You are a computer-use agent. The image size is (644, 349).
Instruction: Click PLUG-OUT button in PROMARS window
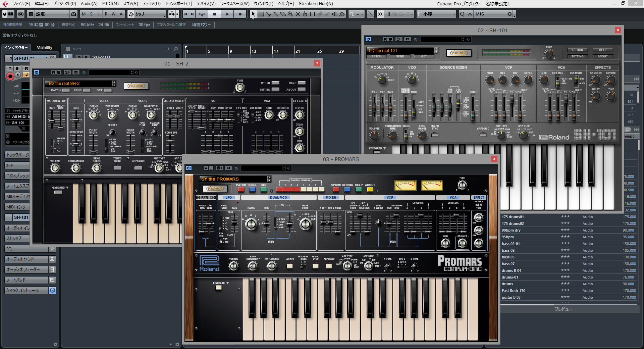(x=215, y=189)
